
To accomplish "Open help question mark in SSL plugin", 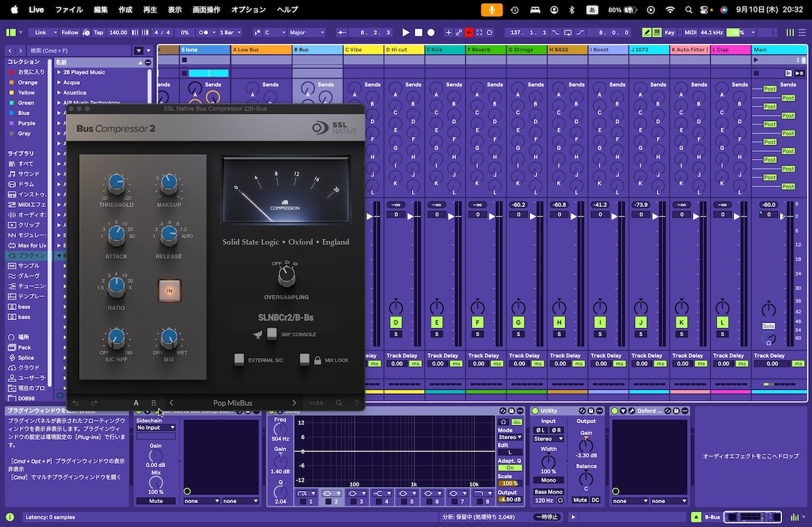I will [357, 403].
